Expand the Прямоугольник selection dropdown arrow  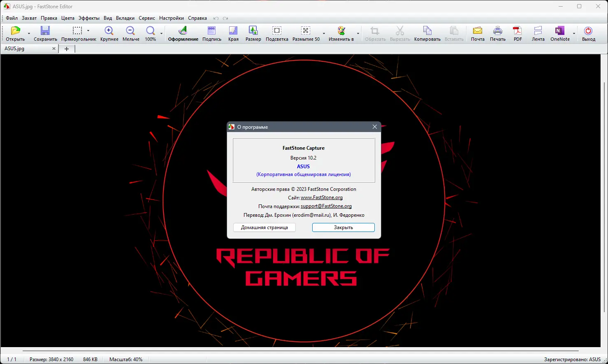point(88,31)
